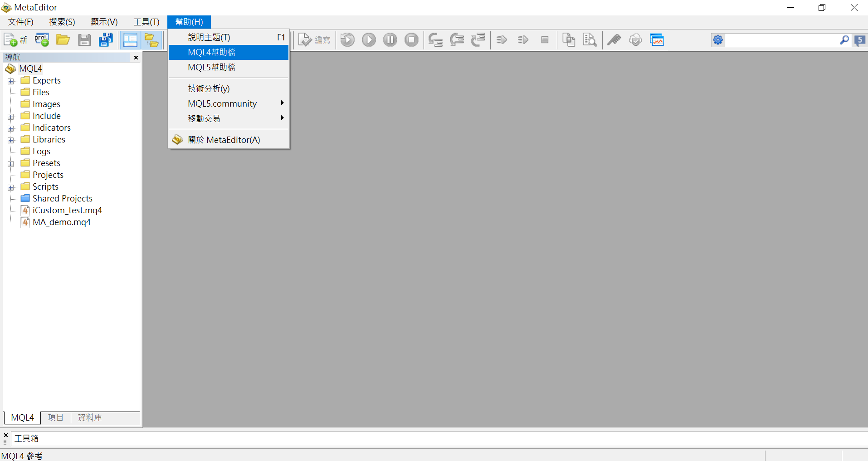Screen dimensions: 868x461
Task: Open the 文件(F) menu
Action: pyautogui.click(x=20, y=22)
